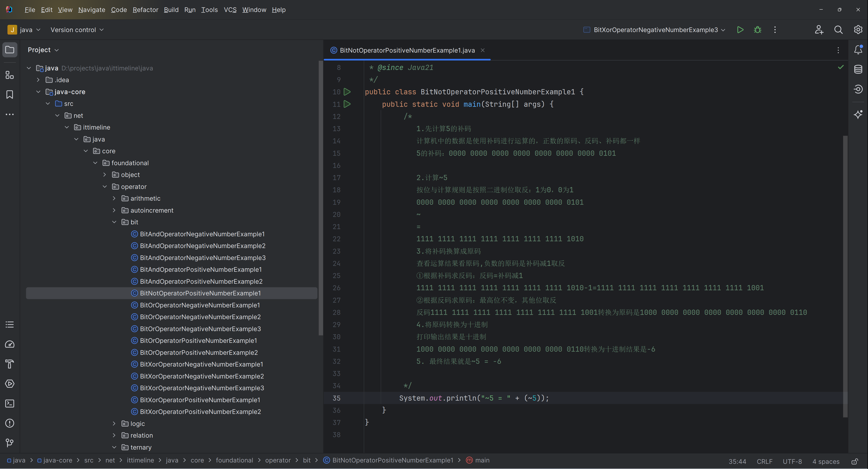
Task: Open More tool windows ellipsis in left sidebar
Action: [10, 114]
